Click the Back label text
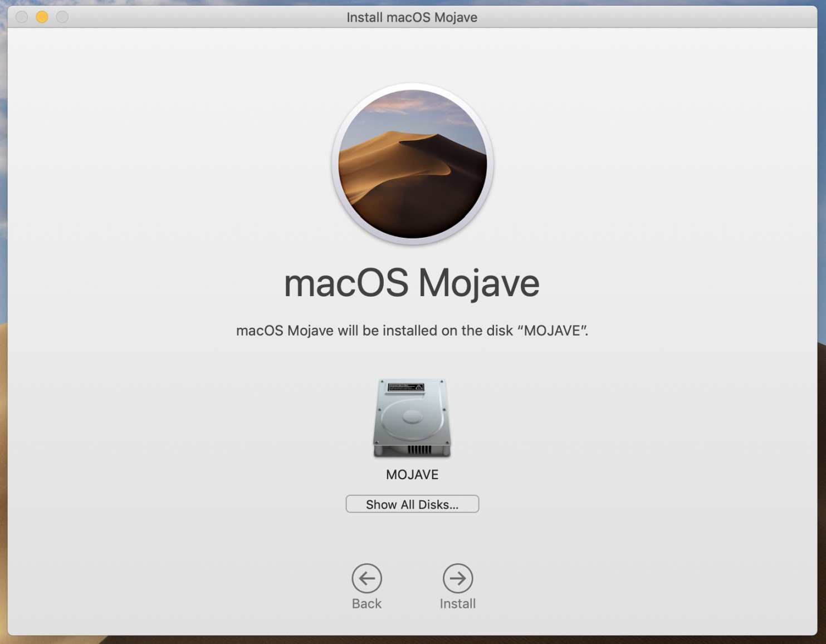The image size is (826, 644). [x=366, y=604]
